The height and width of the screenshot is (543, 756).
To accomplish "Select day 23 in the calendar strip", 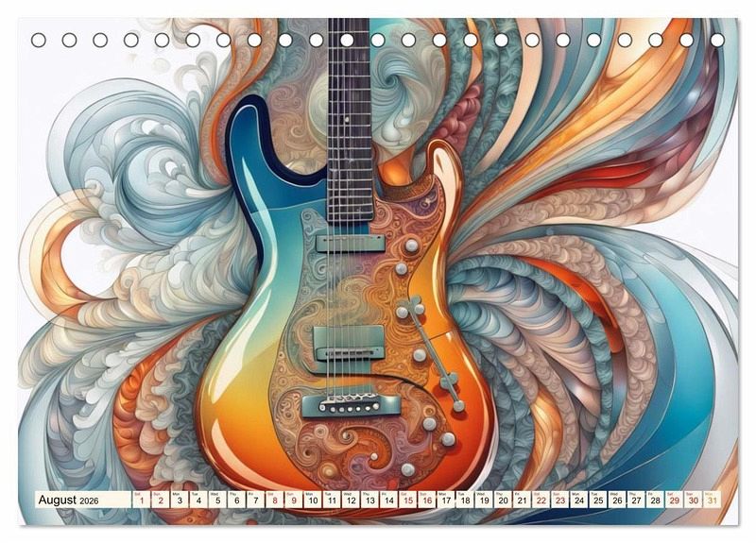I will point(559,500).
